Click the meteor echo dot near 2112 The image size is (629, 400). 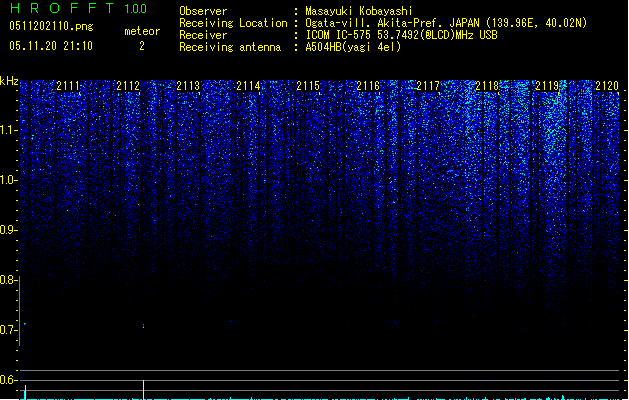coord(144,326)
